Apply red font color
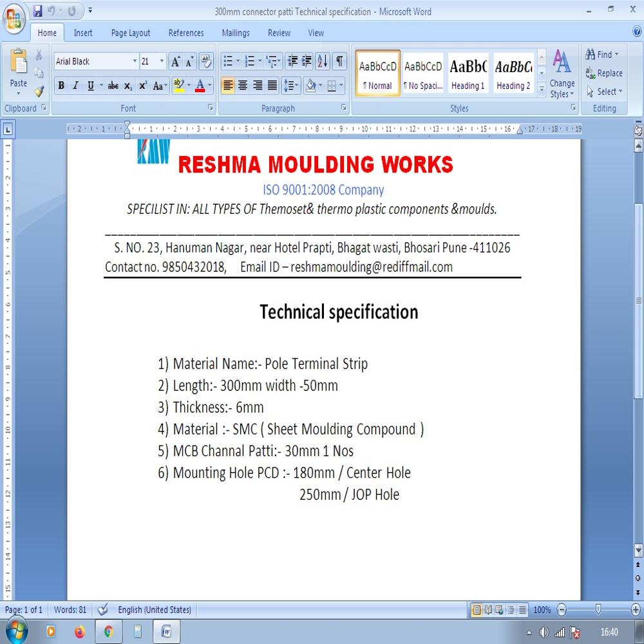Screen dimensions: 644x644 (200, 86)
